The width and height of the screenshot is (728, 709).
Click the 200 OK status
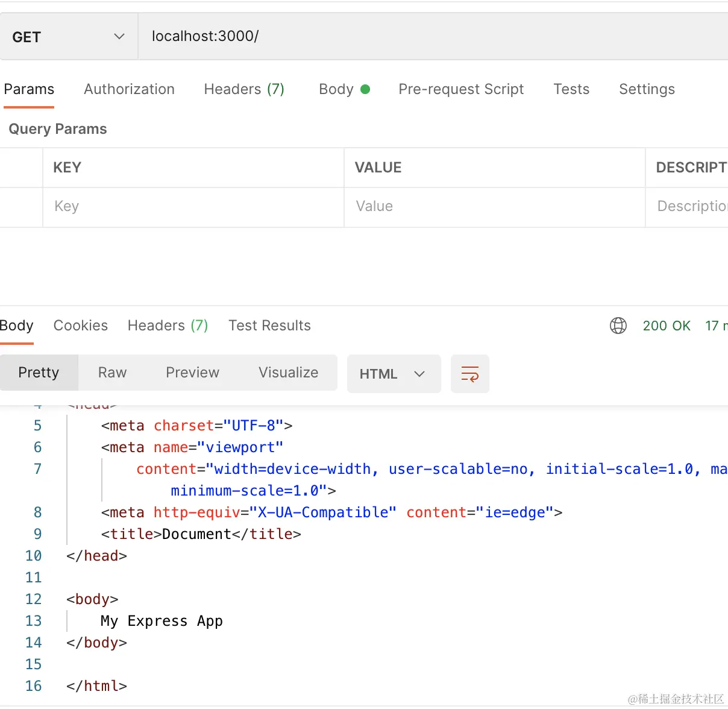click(x=667, y=326)
